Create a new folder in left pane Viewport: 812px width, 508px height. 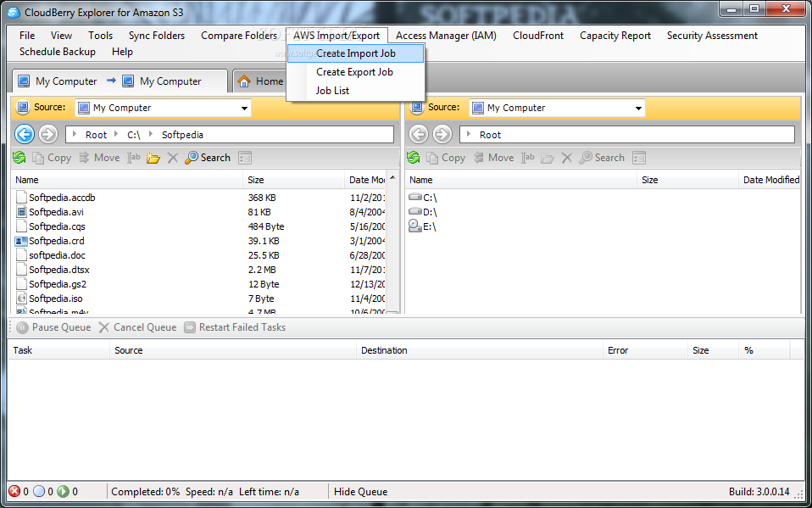click(153, 158)
